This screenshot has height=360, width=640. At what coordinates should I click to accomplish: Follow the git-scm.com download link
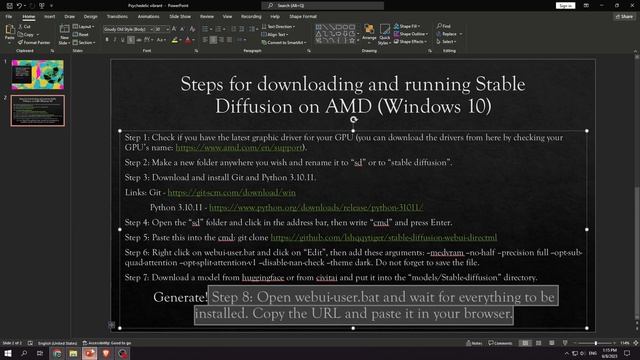click(231, 192)
